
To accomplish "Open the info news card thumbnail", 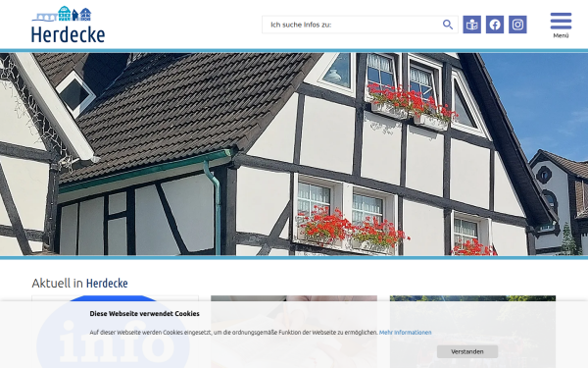I will [x=115, y=332].
